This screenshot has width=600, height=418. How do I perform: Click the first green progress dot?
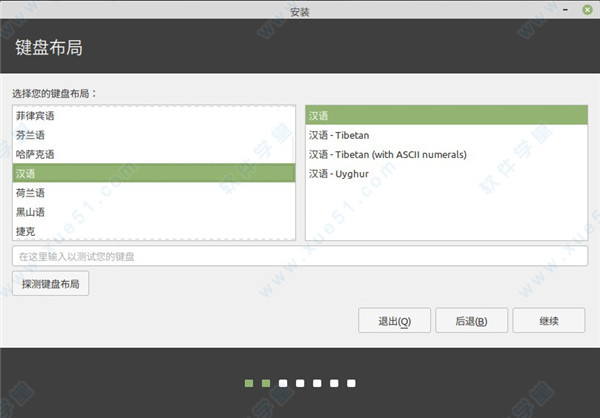[x=249, y=383]
